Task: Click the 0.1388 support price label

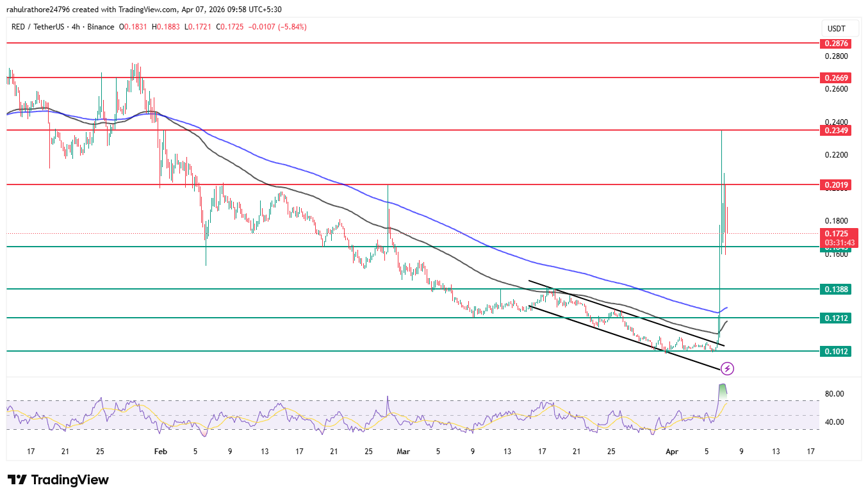Action: coord(837,290)
